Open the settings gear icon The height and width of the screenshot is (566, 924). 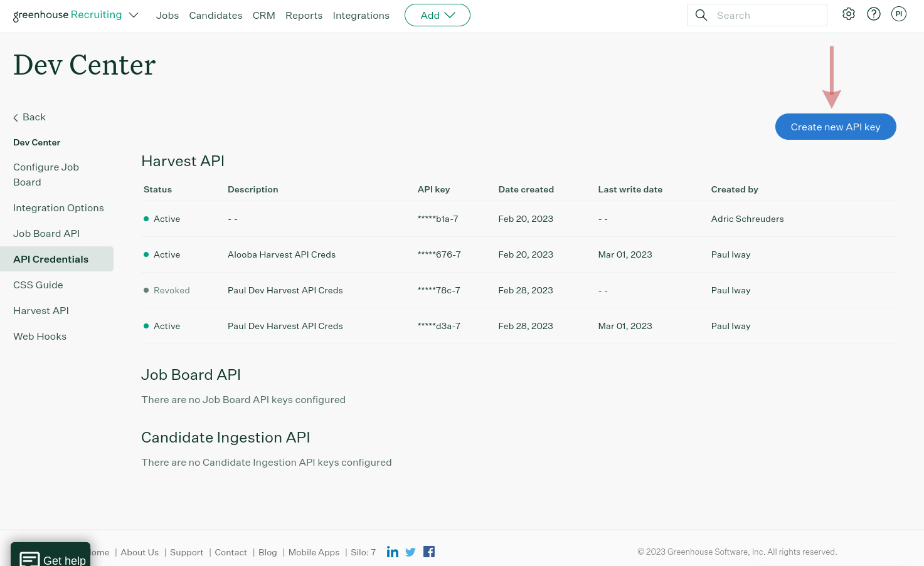pyautogui.click(x=849, y=14)
